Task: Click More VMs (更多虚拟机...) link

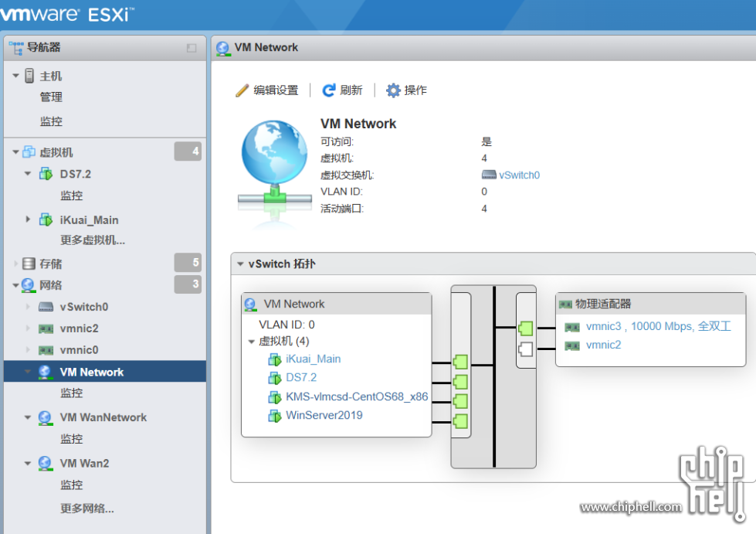Action: click(93, 240)
